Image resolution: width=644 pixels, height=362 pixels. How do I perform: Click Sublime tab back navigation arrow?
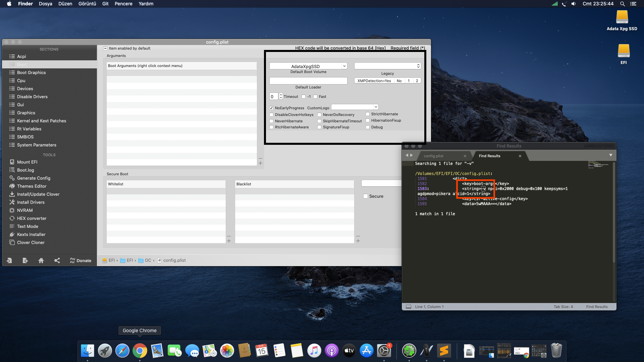[407, 155]
